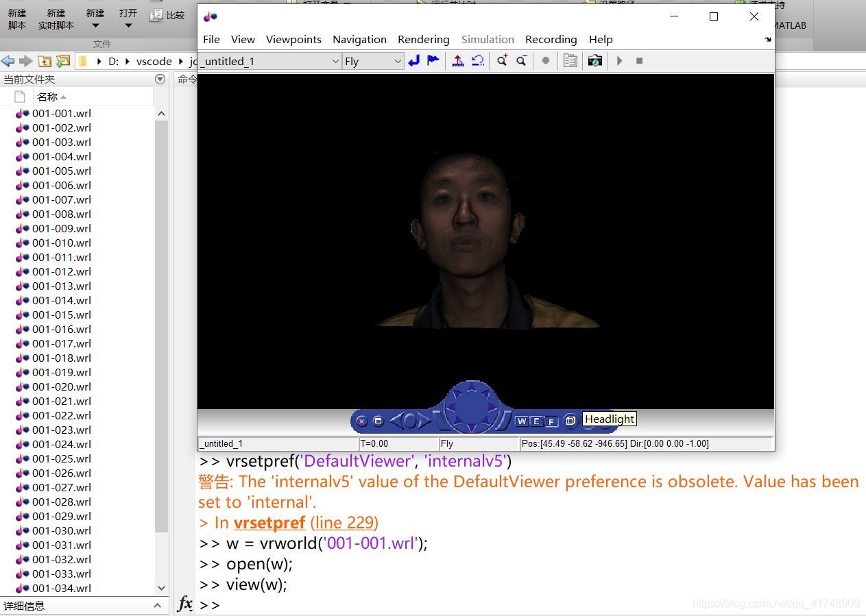866x616 pixels.
Task: Open the 新建 dropdown arrow in MATLAB toolbar
Action: tap(95, 26)
